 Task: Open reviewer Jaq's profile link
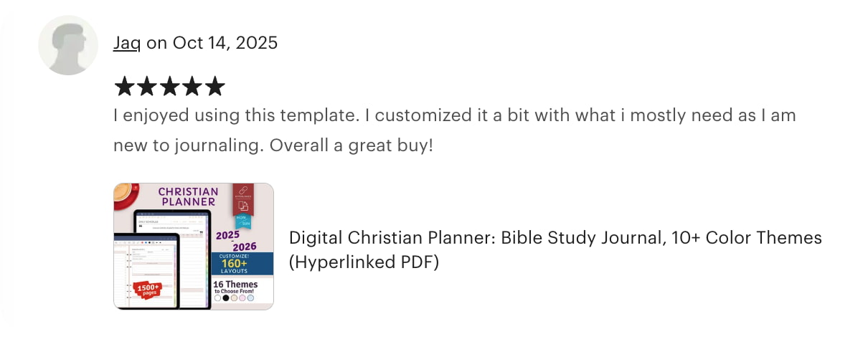[x=126, y=43]
